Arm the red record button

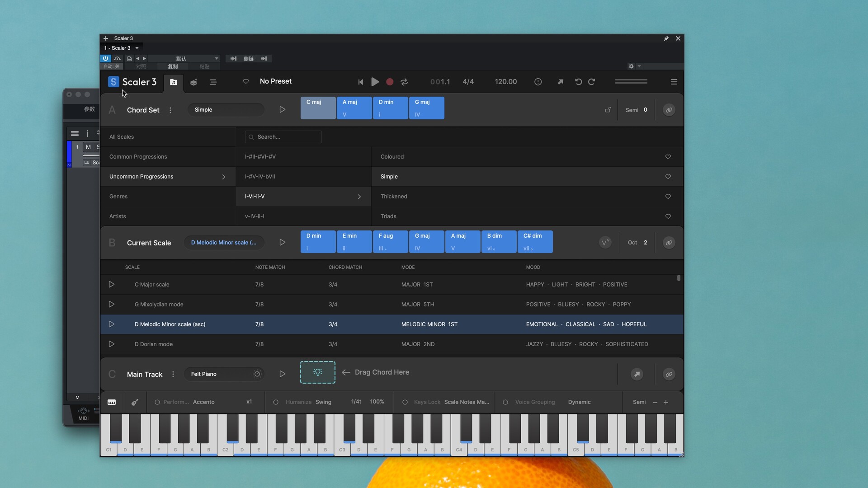coord(390,82)
